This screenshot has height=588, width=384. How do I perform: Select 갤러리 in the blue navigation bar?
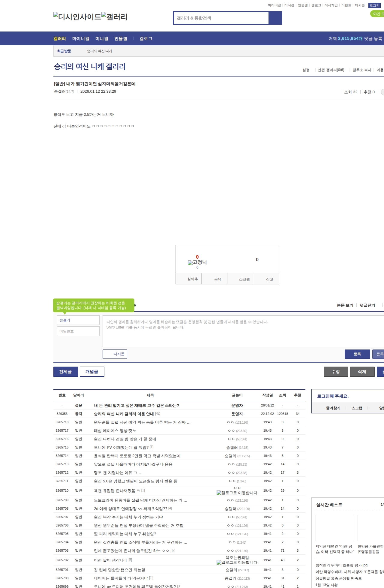tap(60, 39)
